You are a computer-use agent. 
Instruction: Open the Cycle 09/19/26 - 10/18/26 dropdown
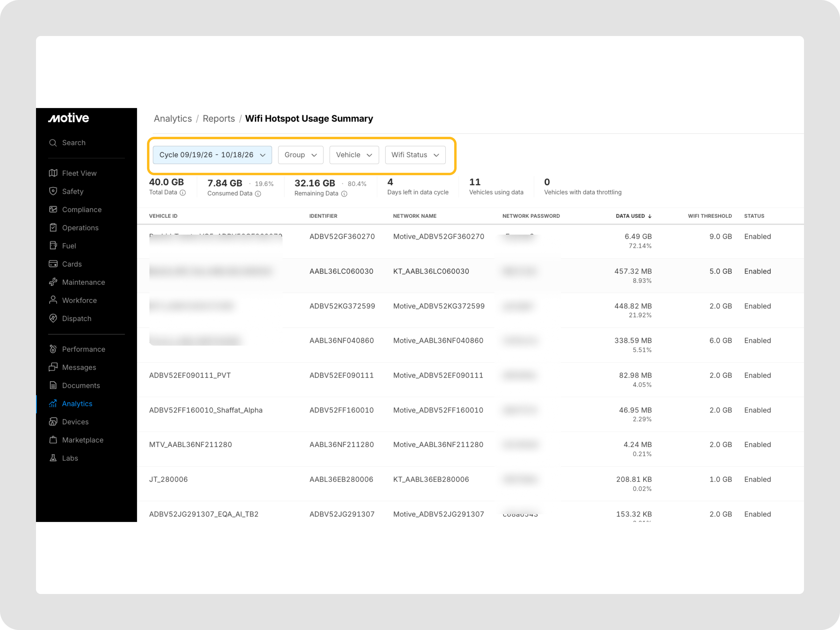[212, 155]
